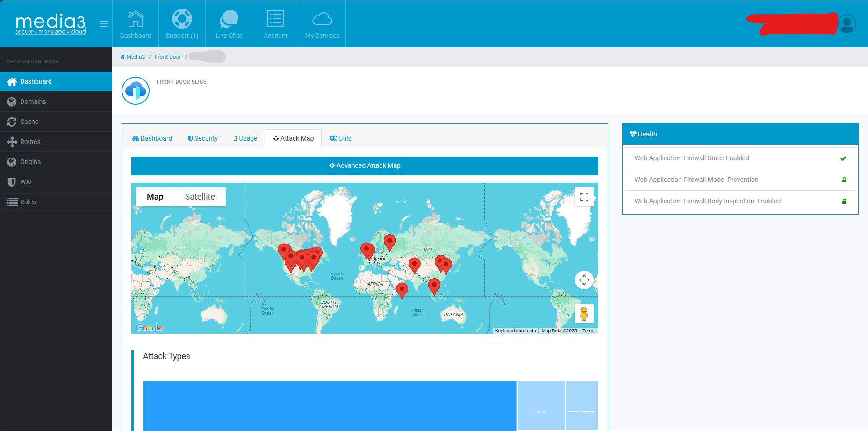Click Firewall Body Inspection: Enabled row

pyautogui.click(x=740, y=201)
